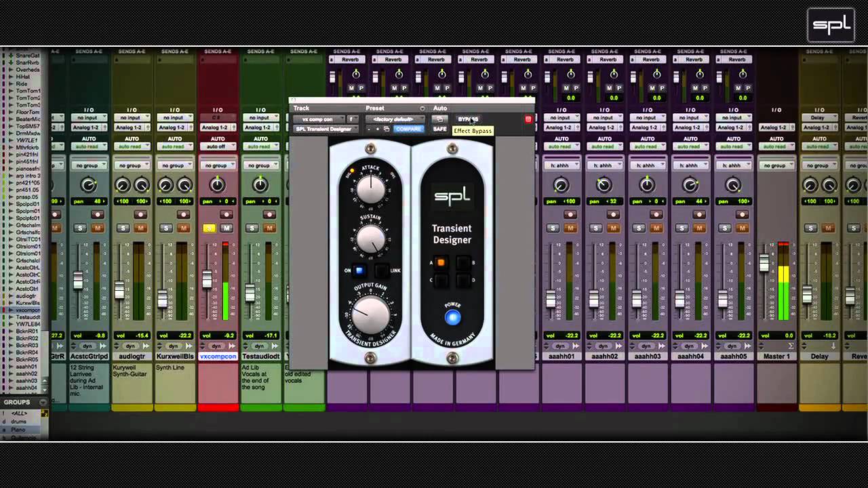Select preset slot C on Transient Designer

pos(441,279)
